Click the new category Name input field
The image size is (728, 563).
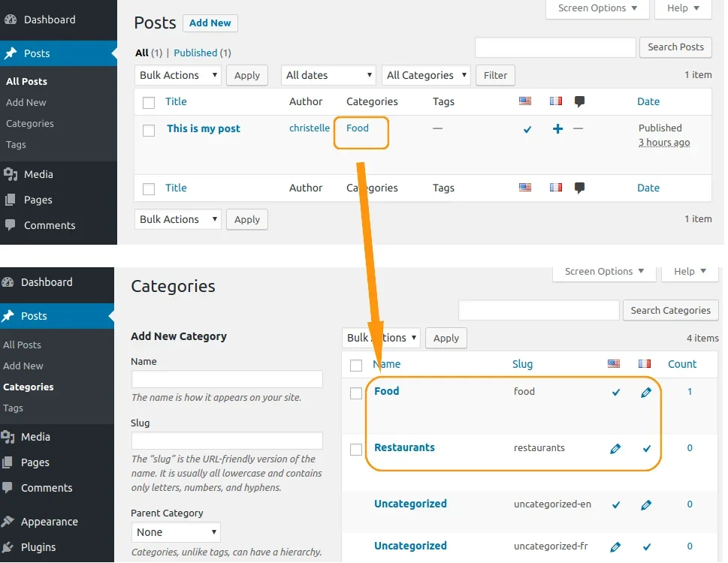[x=227, y=379]
